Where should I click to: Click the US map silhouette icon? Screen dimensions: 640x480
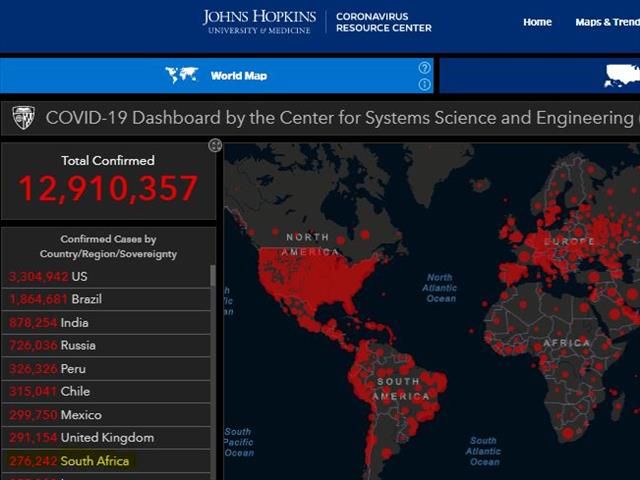click(x=622, y=76)
